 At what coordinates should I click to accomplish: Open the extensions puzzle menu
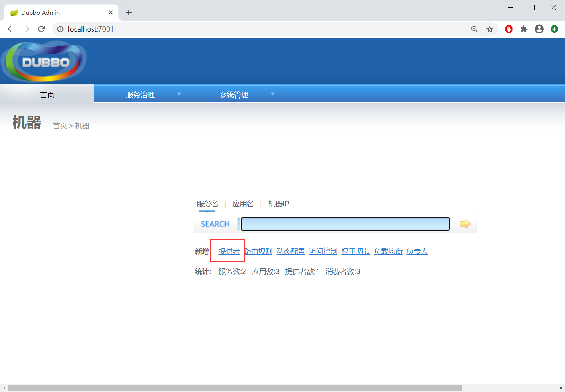tap(524, 29)
